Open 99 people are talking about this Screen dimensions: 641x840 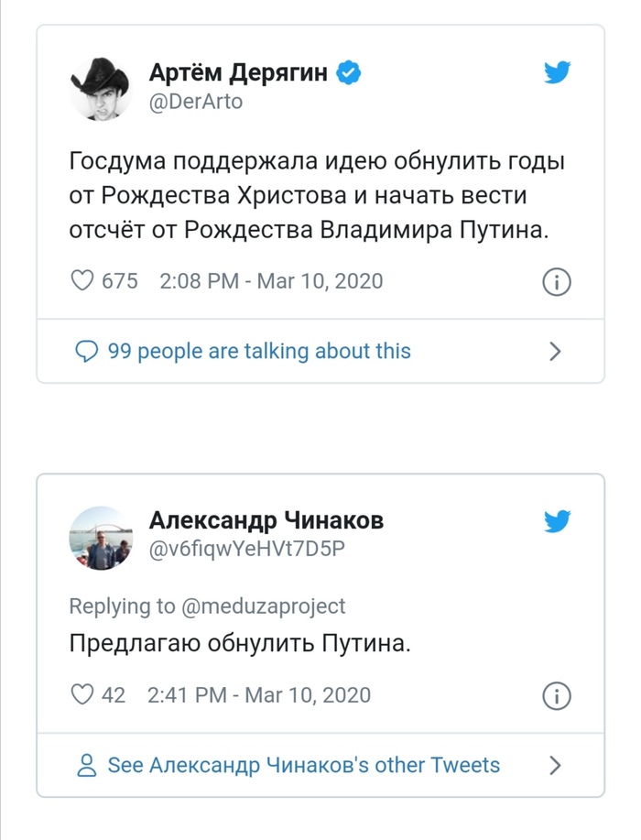click(x=259, y=351)
